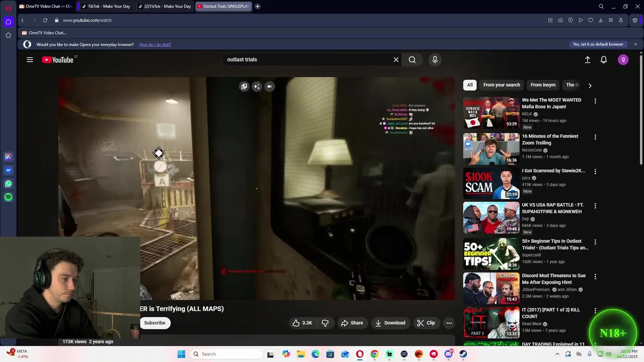Image resolution: width=644 pixels, height=362 pixels.
Task: Open '$100K SCAM' video thumbnail
Action: (491, 183)
